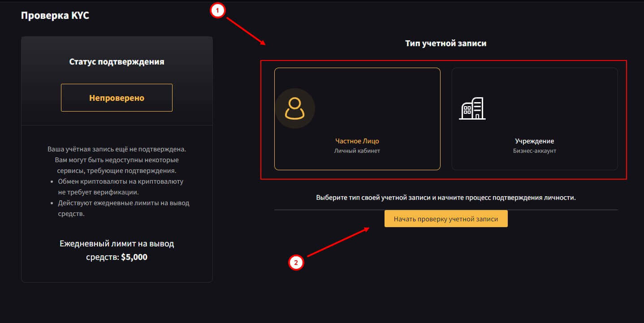Click the "Личный кабинет" subtitle text

pos(357,151)
